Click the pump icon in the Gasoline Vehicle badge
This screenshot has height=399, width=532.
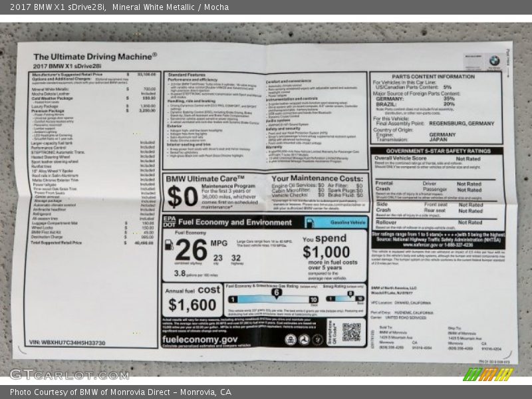[309, 223]
